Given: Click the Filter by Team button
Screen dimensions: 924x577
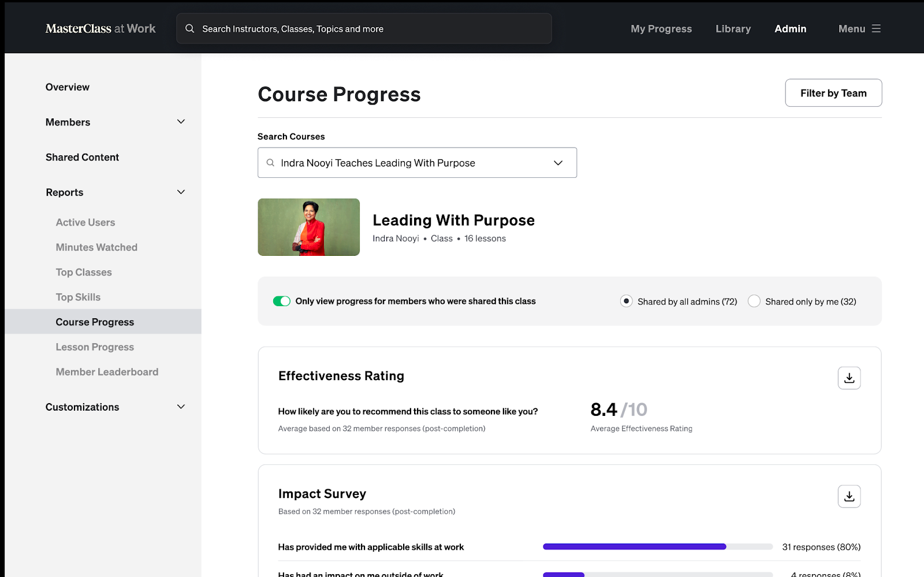Looking at the screenshot, I should point(833,93).
